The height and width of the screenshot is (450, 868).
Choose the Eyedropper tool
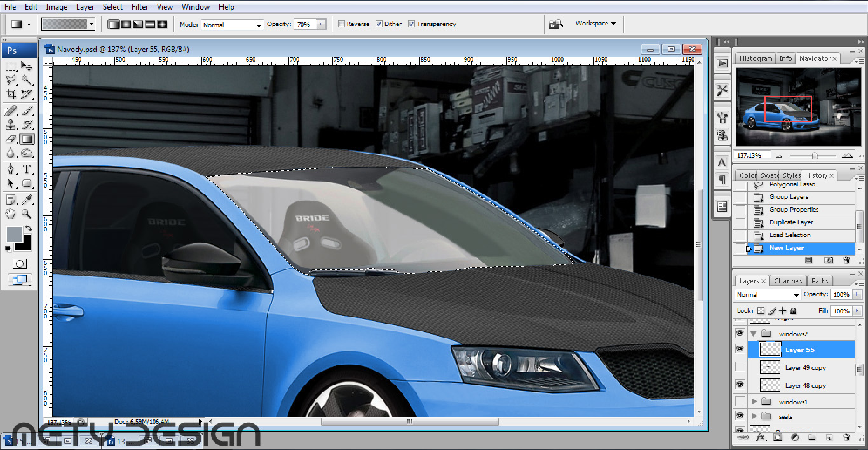[27, 200]
